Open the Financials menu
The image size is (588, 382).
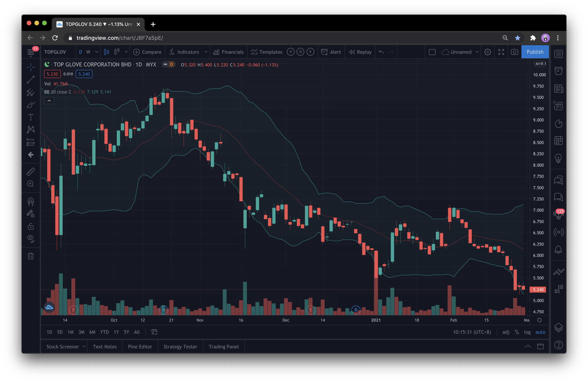pos(228,52)
